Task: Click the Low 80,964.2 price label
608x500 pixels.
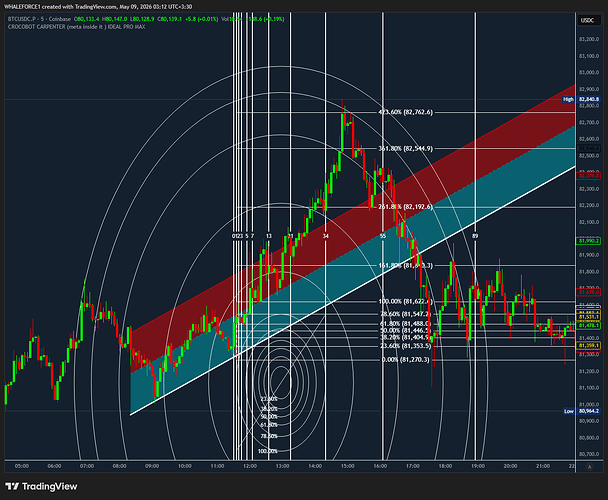Action: coord(581,411)
